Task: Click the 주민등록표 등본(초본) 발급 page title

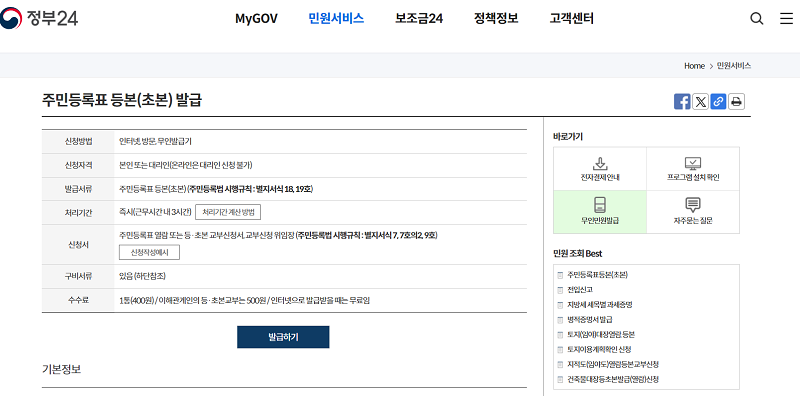Action: point(122,100)
